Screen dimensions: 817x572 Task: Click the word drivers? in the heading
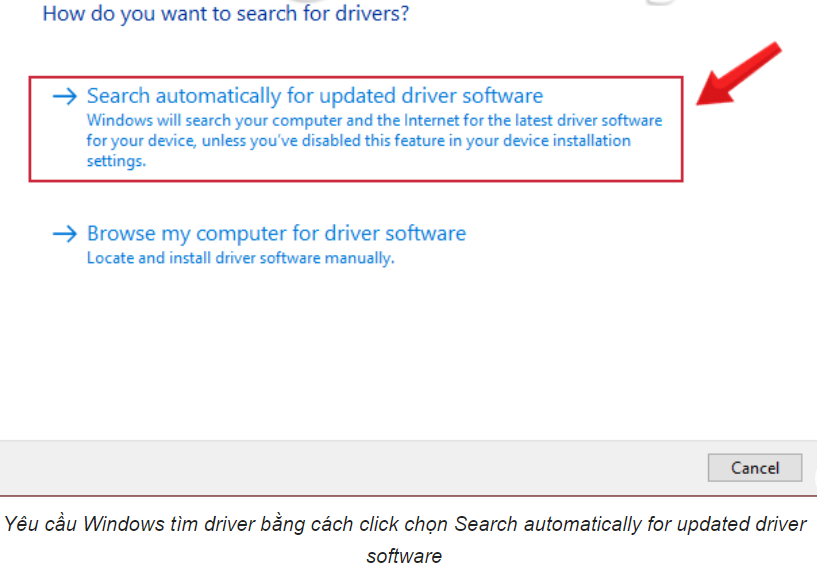click(x=374, y=14)
